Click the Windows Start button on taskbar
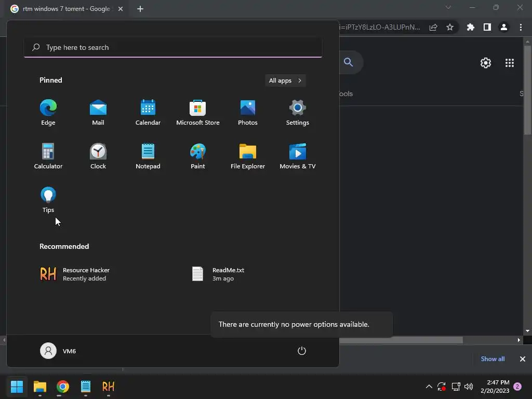Screen dimensions: 532x399 pos(17,387)
